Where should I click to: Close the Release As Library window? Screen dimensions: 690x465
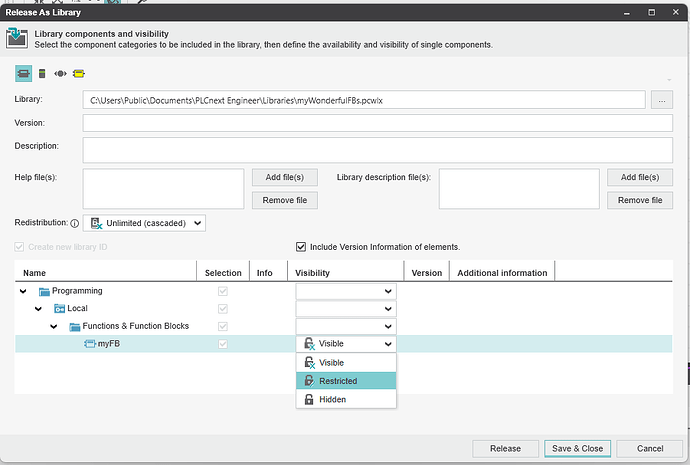[x=676, y=12]
